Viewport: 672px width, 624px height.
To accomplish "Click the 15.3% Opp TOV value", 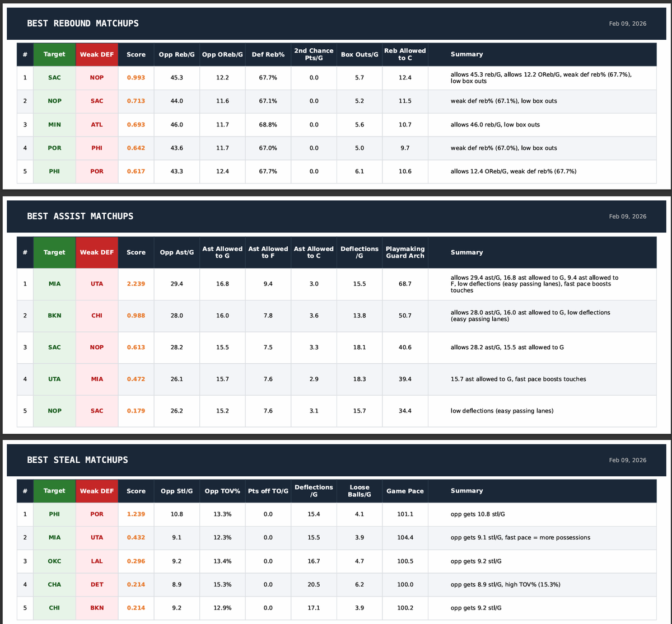I will pyautogui.click(x=222, y=584).
